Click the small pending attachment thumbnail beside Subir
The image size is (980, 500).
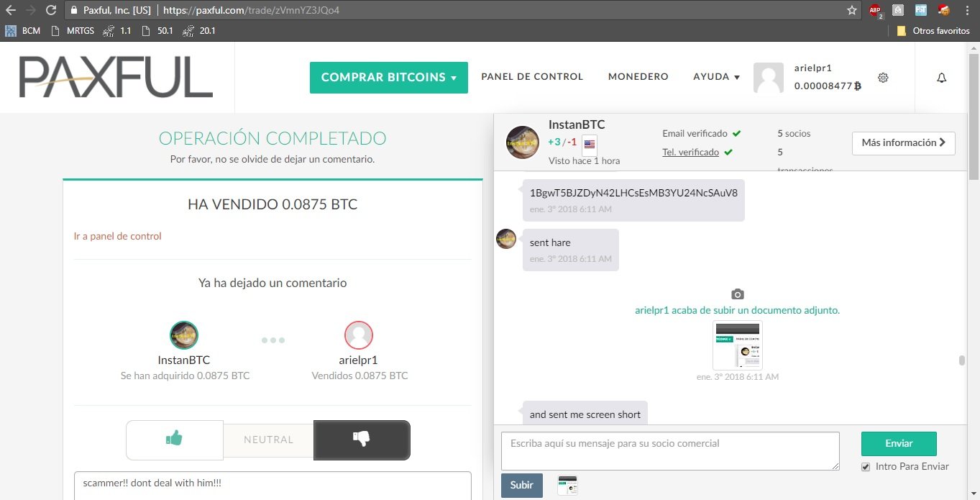tap(568, 486)
